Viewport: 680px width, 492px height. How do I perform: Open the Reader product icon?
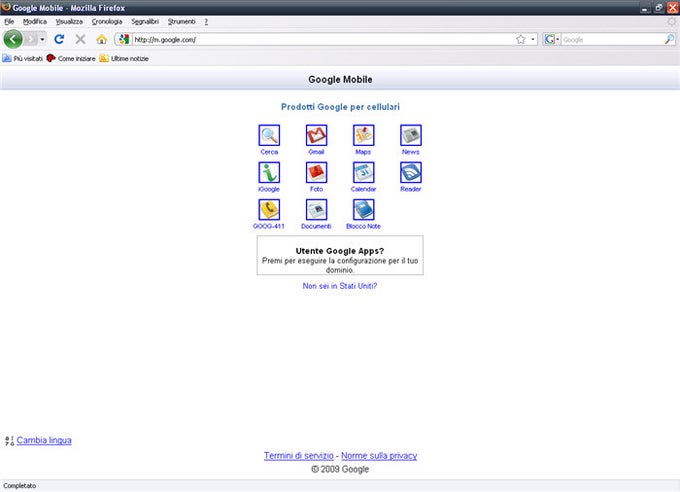[411, 173]
